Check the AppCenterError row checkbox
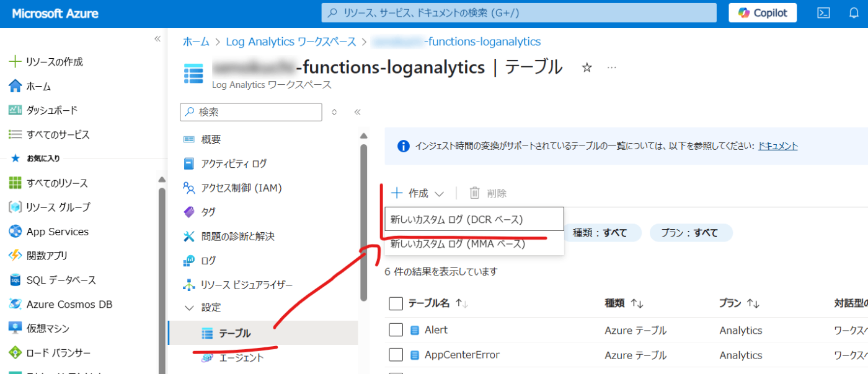Viewport: 868px width, 374px height. click(x=396, y=355)
